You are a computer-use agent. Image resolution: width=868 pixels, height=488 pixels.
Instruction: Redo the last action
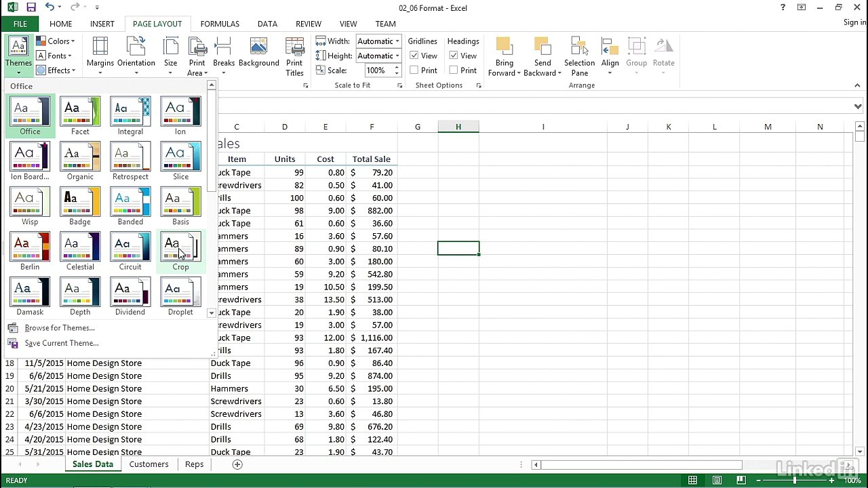click(76, 7)
